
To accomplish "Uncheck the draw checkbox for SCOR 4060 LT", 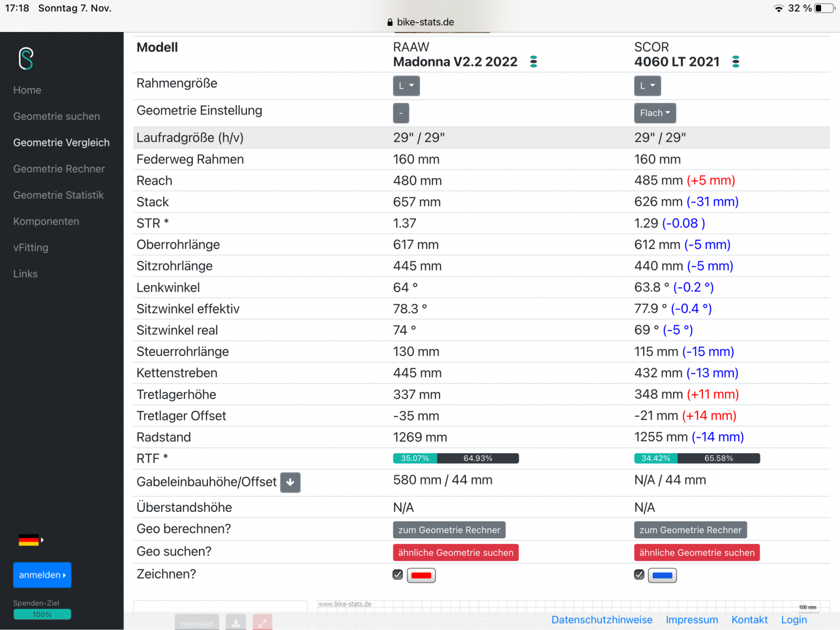I will [639, 575].
